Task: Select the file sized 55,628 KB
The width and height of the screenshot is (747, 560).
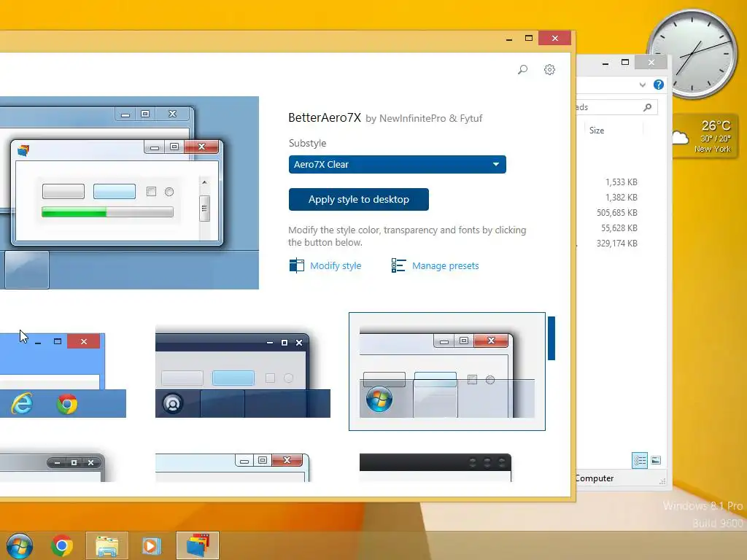Action: (619, 227)
